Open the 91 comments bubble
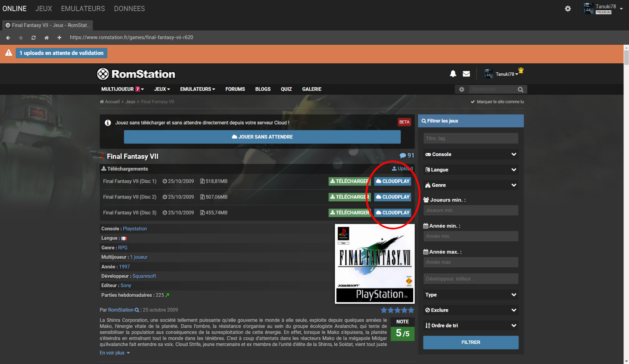629x364 pixels. pos(407,156)
